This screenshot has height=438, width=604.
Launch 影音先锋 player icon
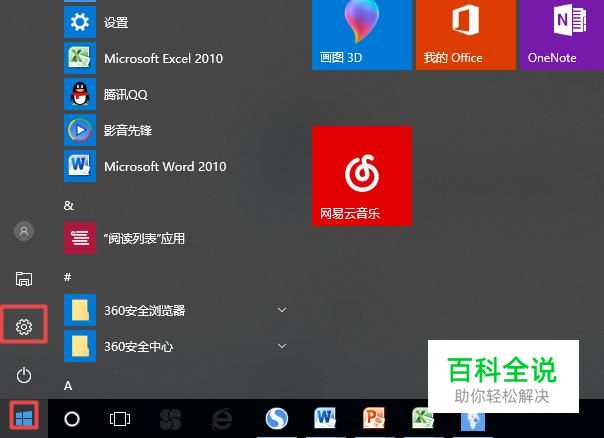tap(80, 130)
